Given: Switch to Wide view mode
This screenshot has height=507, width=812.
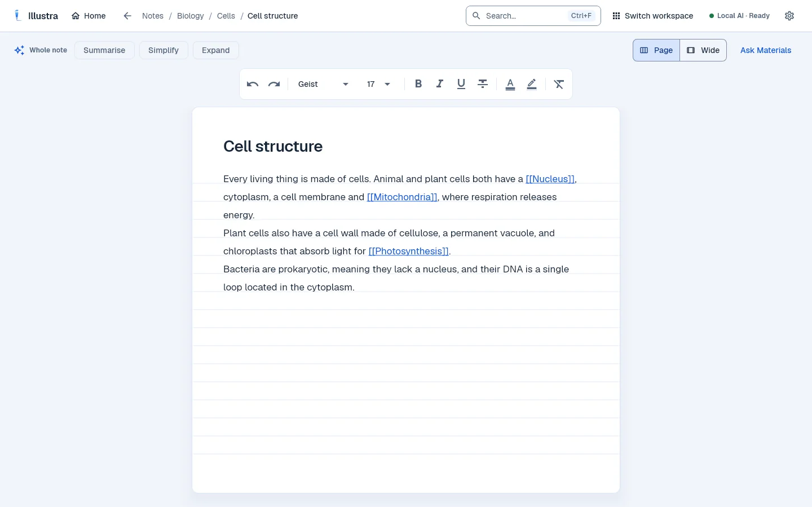Looking at the screenshot, I should (x=703, y=50).
